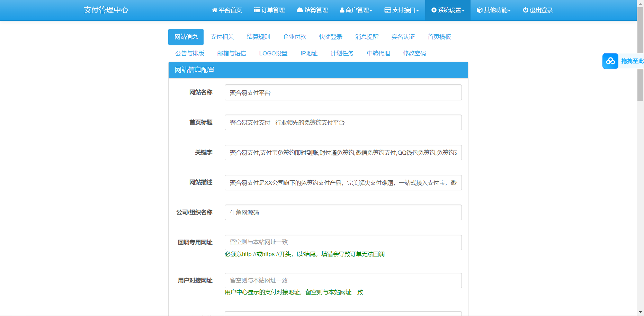Click the 网站描述 input field
644x316 pixels.
tap(343, 182)
